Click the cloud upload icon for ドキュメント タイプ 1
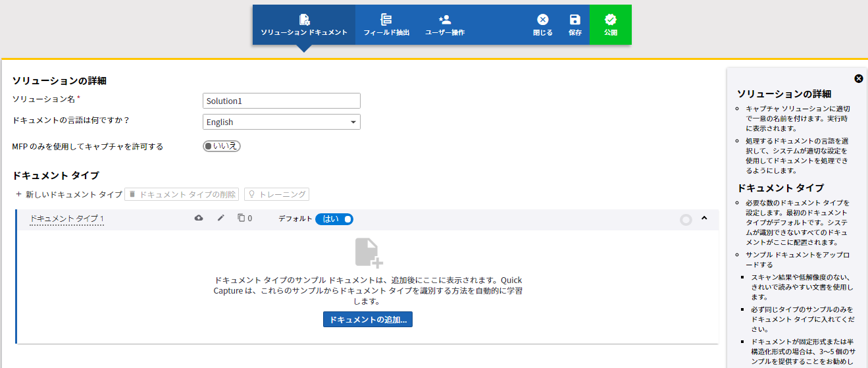The height and width of the screenshot is (368, 868). tap(199, 218)
